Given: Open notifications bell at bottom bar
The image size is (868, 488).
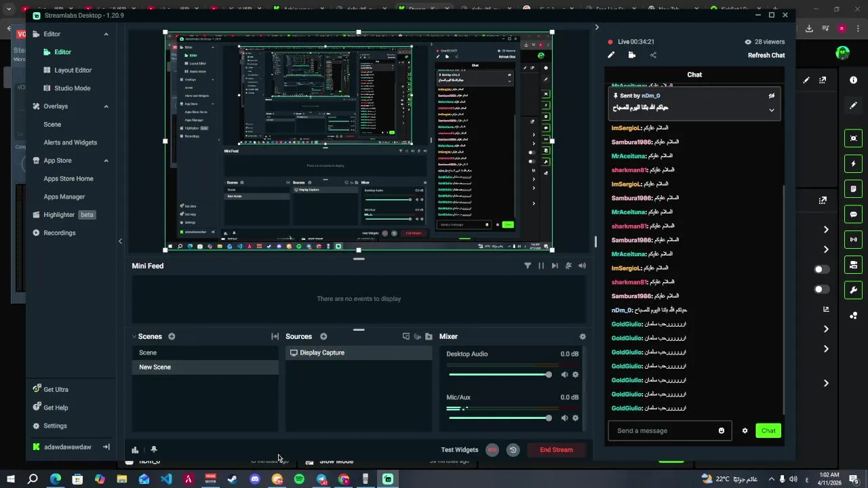Looking at the screenshot, I should pyautogui.click(x=154, y=449).
